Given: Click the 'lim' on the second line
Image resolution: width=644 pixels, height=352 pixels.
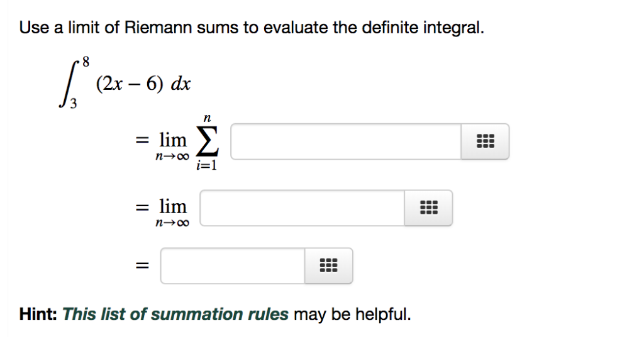Looking at the screenshot, I should click(x=173, y=206).
